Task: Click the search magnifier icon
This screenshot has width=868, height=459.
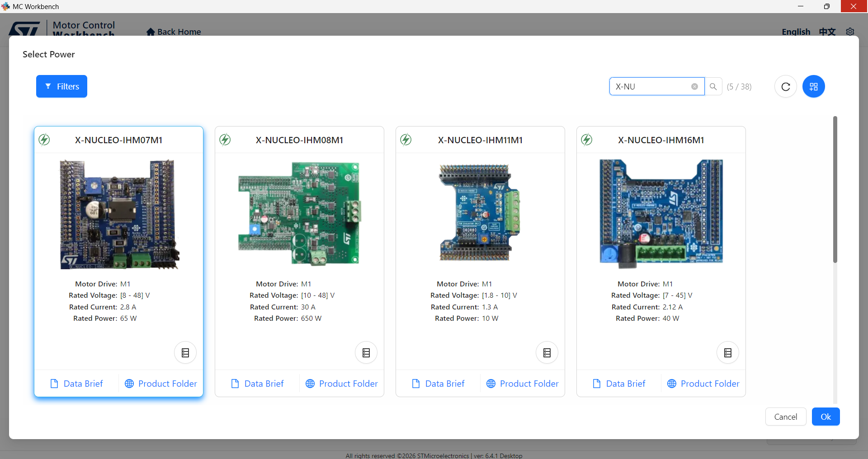Action: (713, 87)
